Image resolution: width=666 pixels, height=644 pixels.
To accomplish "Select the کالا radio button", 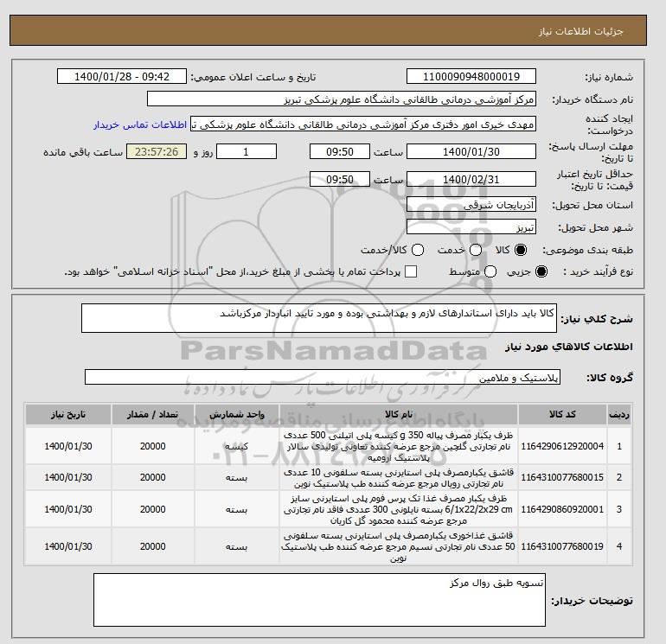I will [x=521, y=250].
